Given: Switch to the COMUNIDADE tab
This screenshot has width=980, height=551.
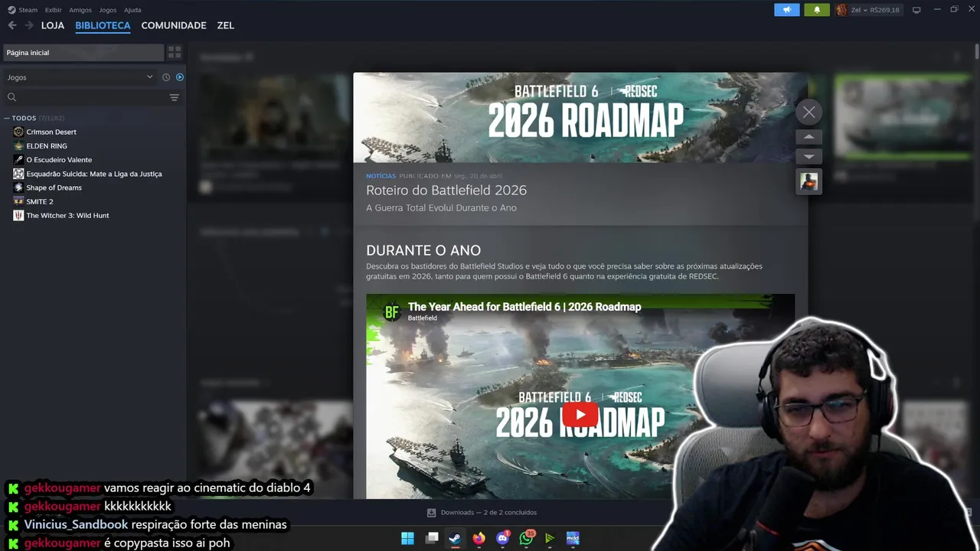Looking at the screenshot, I should [x=174, y=25].
